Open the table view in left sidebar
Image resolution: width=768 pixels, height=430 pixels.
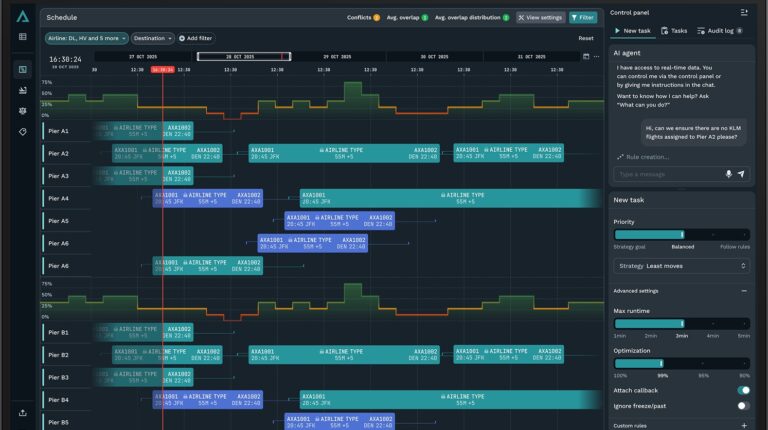point(22,37)
